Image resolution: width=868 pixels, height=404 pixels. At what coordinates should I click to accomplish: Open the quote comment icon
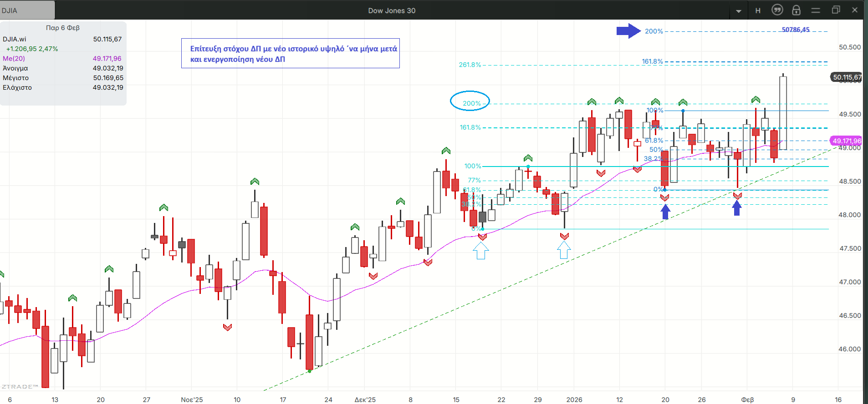777,10
